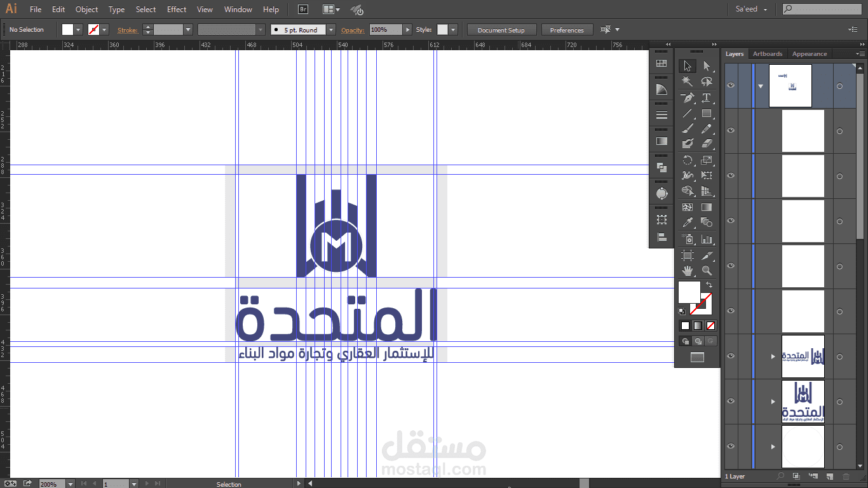The image size is (868, 488).
Task: Open the Object menu
Action: (x=86, y=9)
